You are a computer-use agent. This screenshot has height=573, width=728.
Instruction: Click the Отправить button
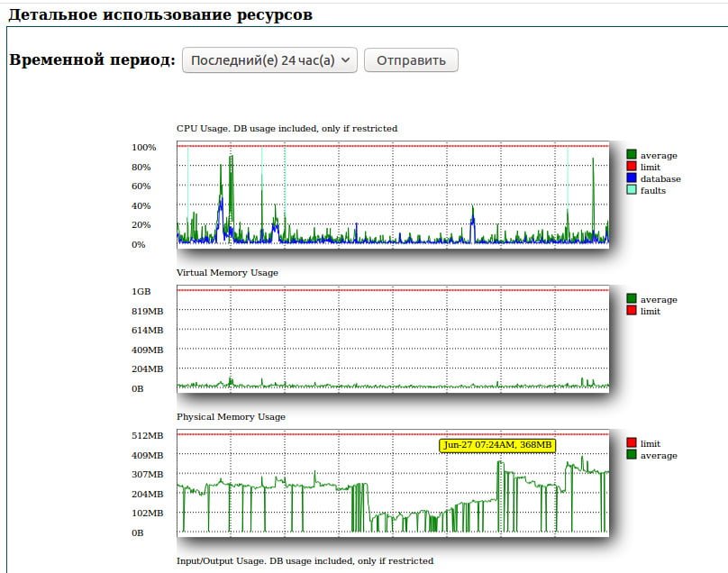411,60
